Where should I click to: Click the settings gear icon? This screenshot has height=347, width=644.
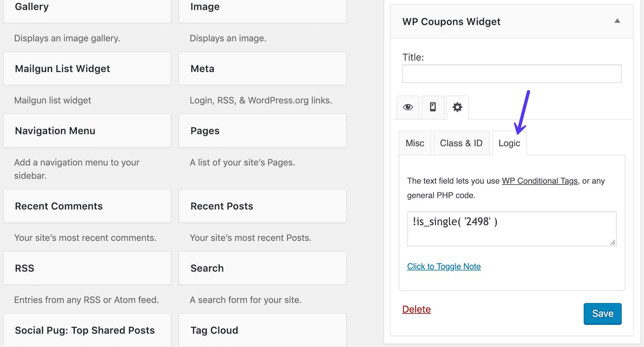click(x=456, y=107)
